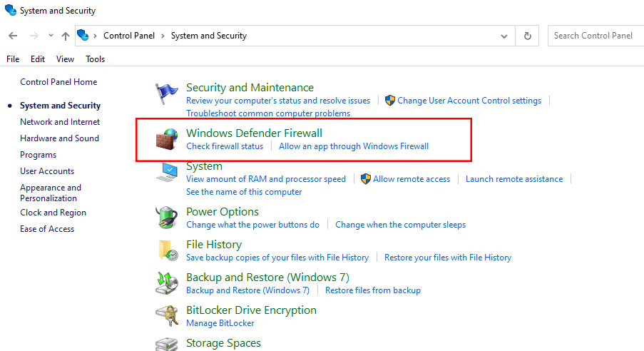Click the Search Control Panel field
Screen dimensions: 644x351
tap(596, 36)
